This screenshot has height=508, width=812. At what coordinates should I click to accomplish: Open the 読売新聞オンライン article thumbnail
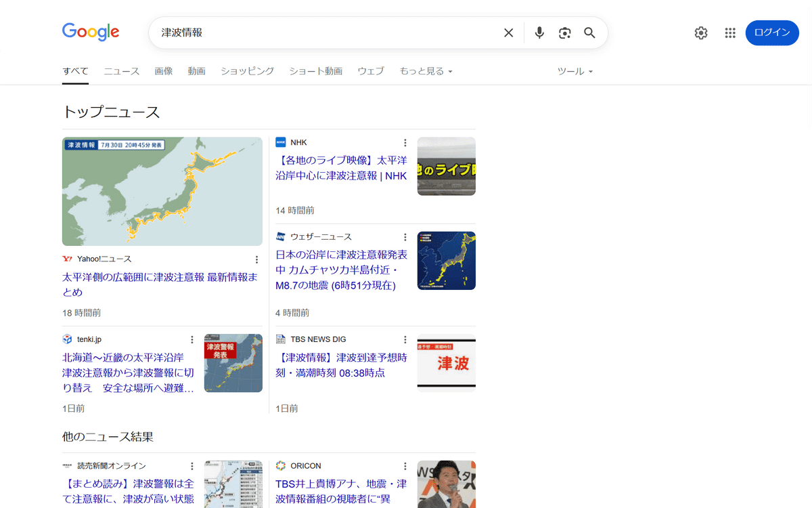[233, 484]
